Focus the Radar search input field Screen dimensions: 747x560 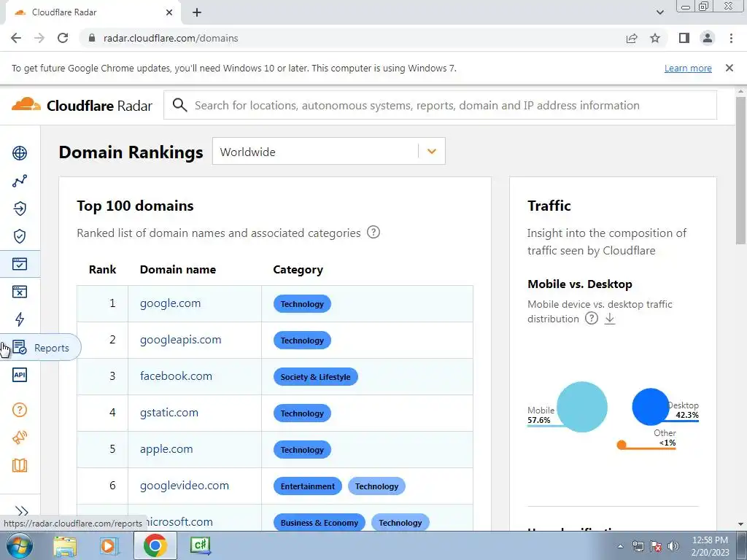[x=440, y=105]
